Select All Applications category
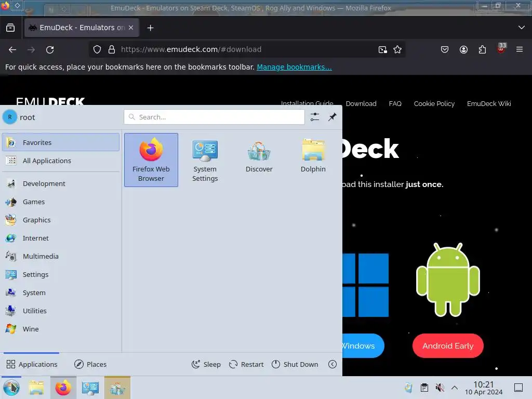Image resolution: width=532 pixels, height=399 pixels. 61,161
